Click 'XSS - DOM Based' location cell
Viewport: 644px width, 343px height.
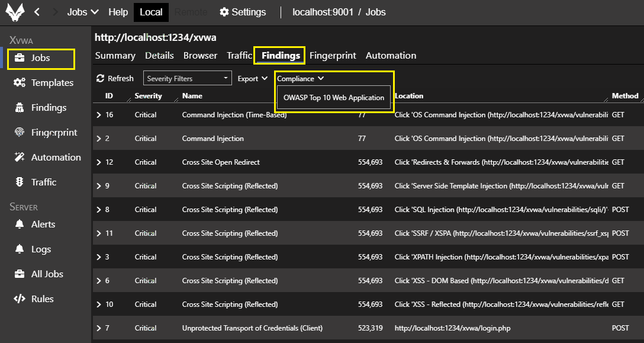(x=501, y=280)
